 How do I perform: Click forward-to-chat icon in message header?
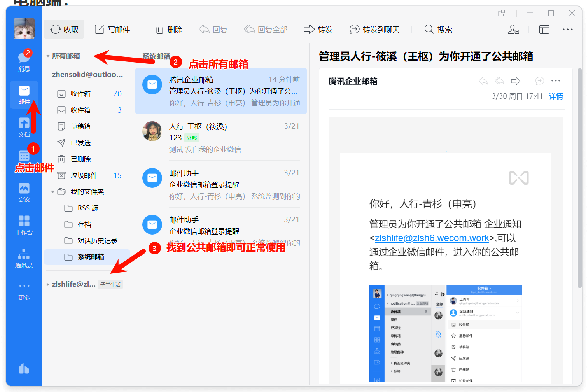[540, 81]
